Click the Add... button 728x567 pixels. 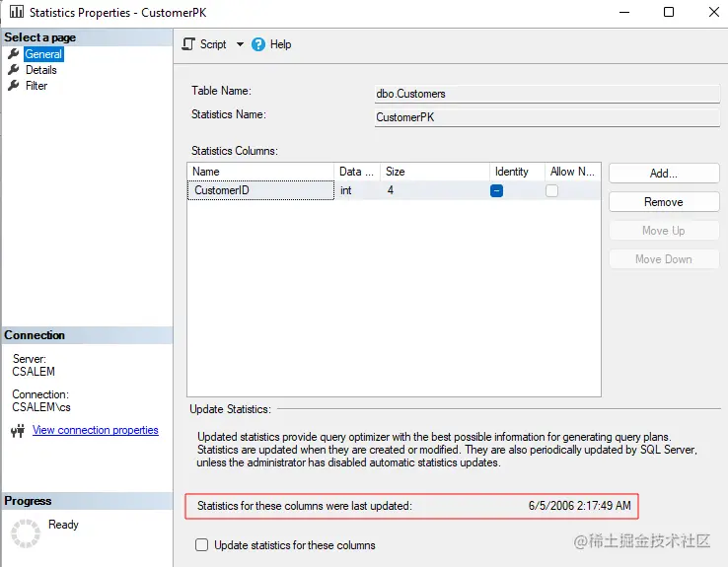[664, 174]
